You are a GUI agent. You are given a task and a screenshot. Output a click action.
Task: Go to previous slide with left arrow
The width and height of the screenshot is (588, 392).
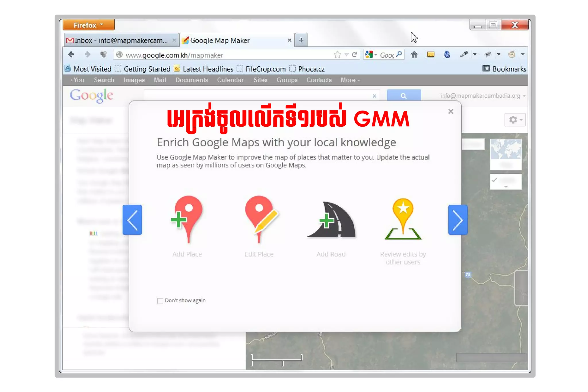point(132,220)
